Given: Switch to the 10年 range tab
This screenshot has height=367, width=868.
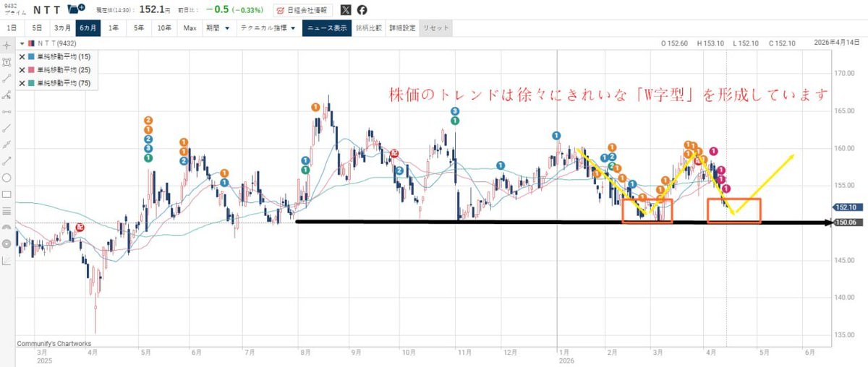Looking at the screenshot, I should 164,28.
